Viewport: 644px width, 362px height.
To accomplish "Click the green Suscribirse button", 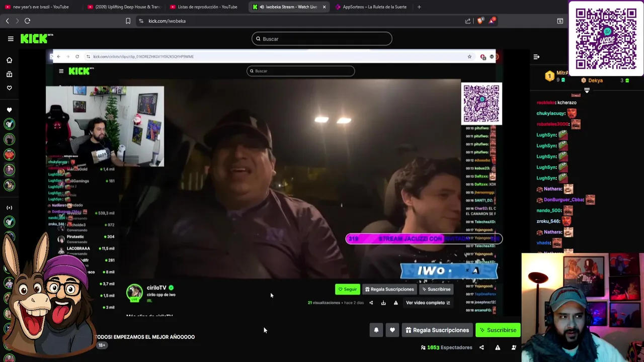I will point(498,330).
